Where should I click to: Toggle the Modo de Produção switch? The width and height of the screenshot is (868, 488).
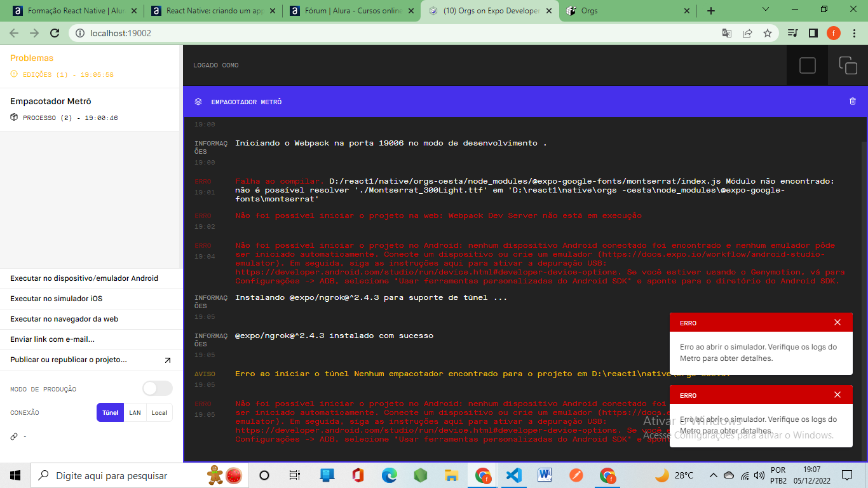pos(158,388)
